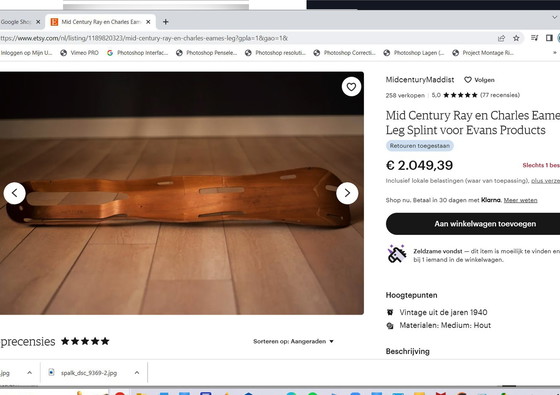Open the Photoshop Pensele... bookmark
Screen dimensions: 560x395
(206, 53)
